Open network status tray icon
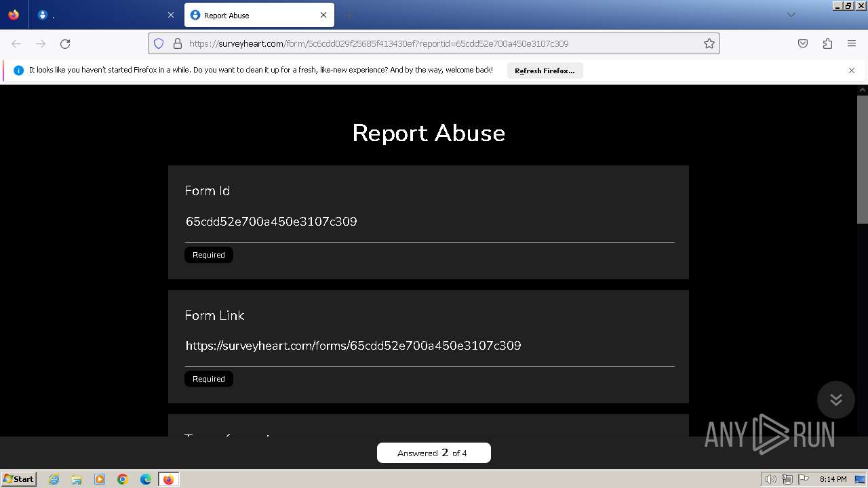 pyautogui.click(x=787, y=479)
